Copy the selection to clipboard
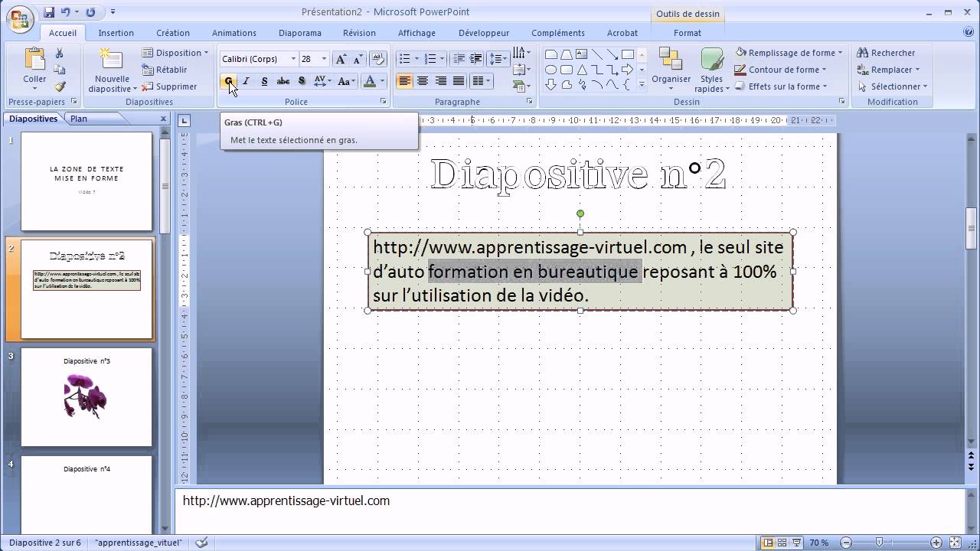The height and width of the screenshot is (551, 980). pyautogui.click(x=60, y=70)
